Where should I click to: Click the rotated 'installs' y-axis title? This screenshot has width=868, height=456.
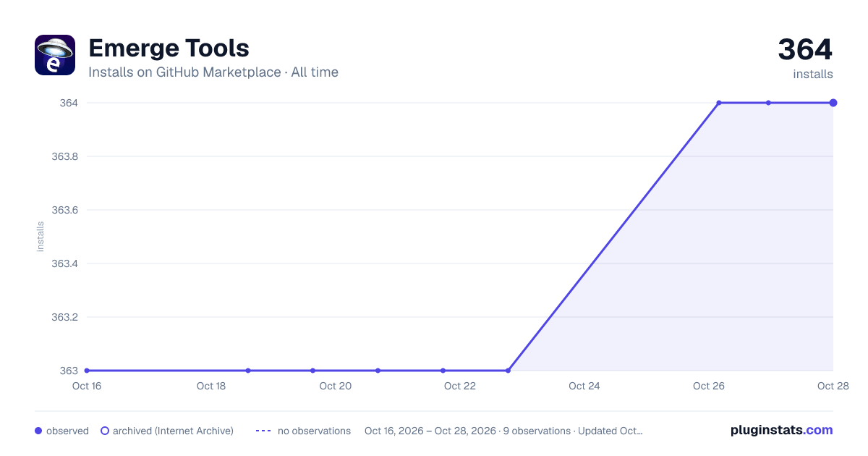tap(41, 237)
